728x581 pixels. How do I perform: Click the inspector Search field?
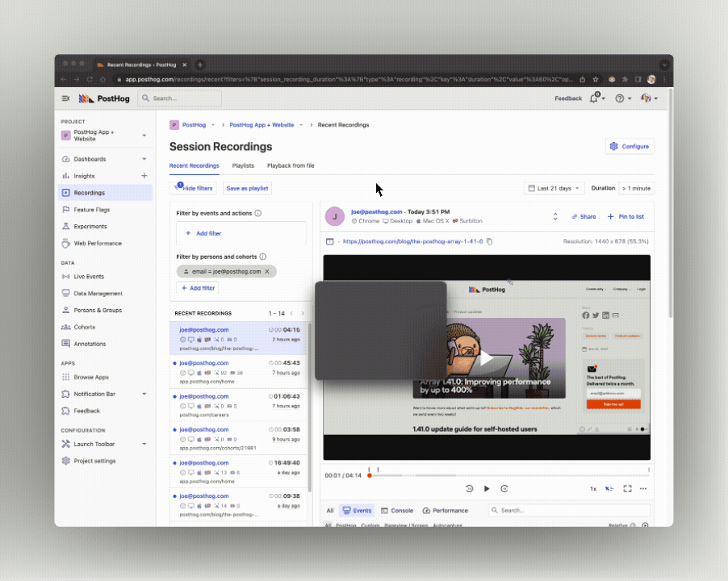tap(573, 510)
